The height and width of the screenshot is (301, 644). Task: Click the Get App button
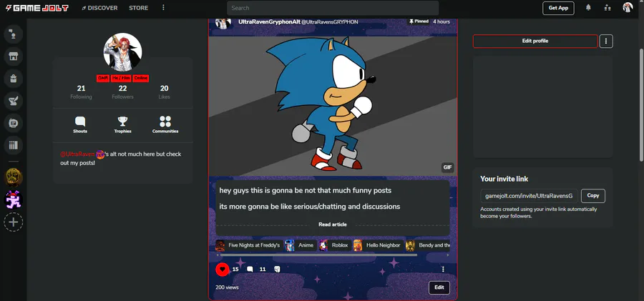click(x=558, y=8)
